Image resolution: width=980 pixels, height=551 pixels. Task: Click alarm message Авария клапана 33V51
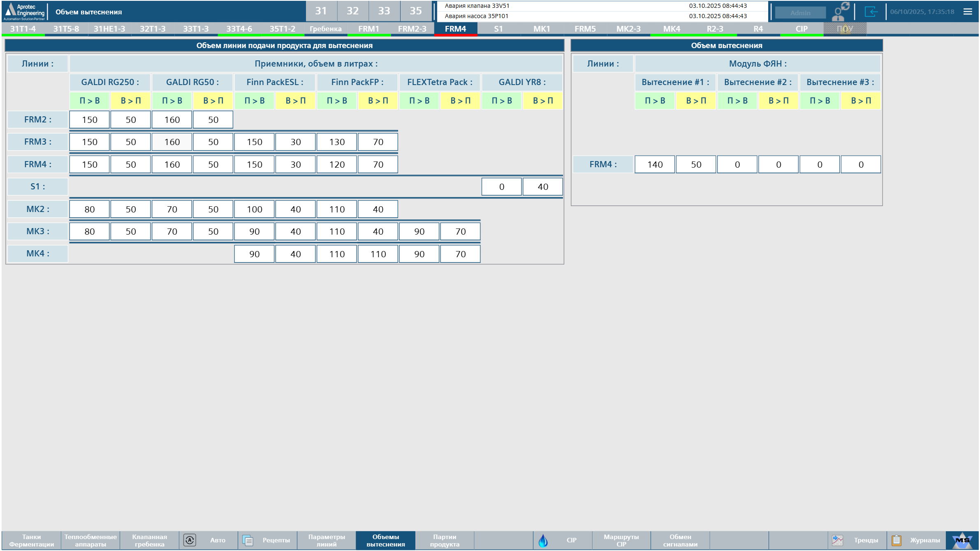477,6
